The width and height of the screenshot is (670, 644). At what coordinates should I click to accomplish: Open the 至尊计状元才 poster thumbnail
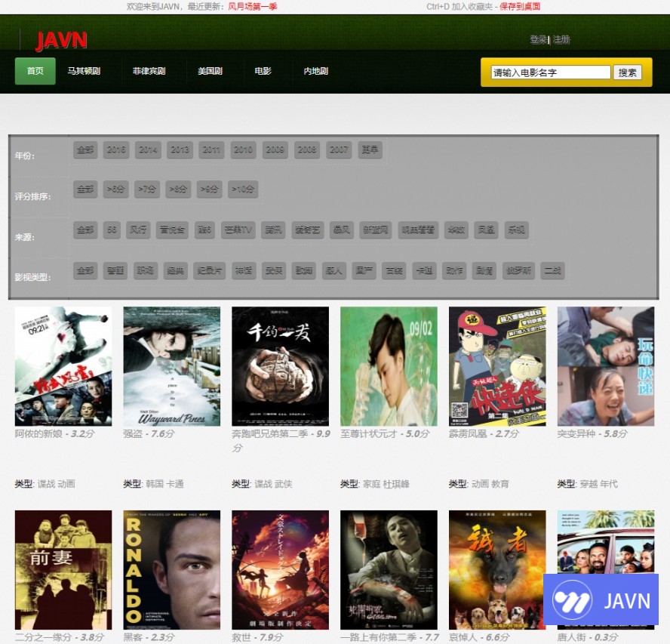389,366
